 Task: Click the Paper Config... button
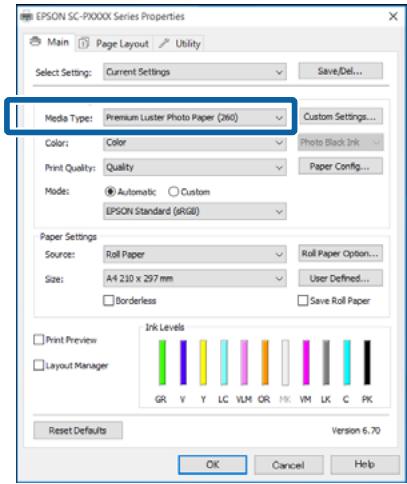(340, 166)
